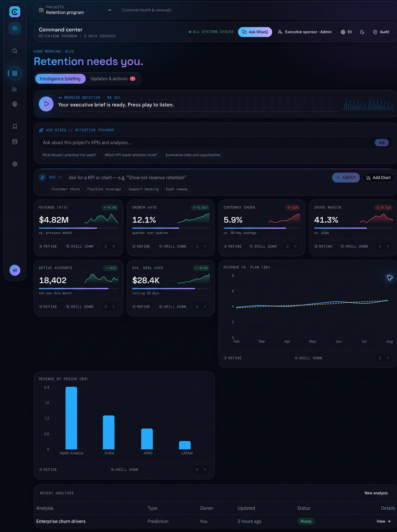The width and height of the screenshot is (397, 532).
Task: Click Drill Down on Gross Margin card
Action: tap(354, 246)
